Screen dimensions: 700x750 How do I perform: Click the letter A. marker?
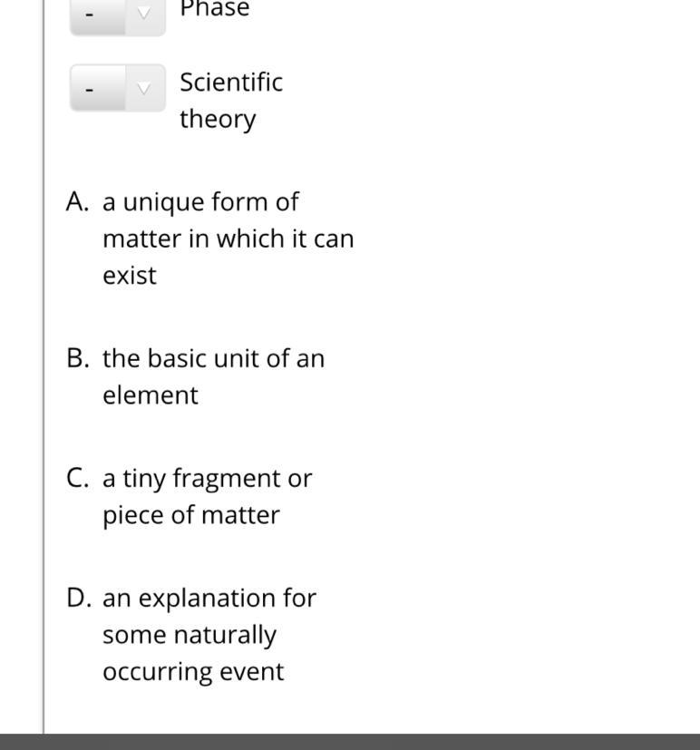coord(77,202)
